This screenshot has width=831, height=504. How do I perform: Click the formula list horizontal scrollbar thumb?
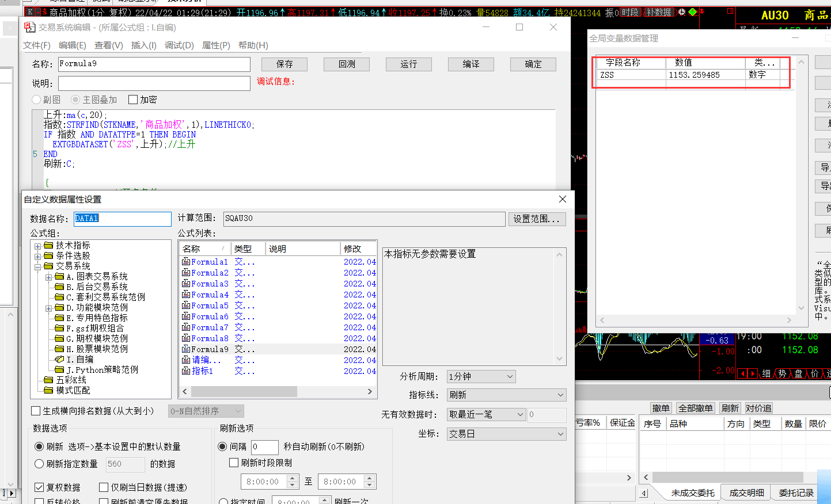(244, 391)
